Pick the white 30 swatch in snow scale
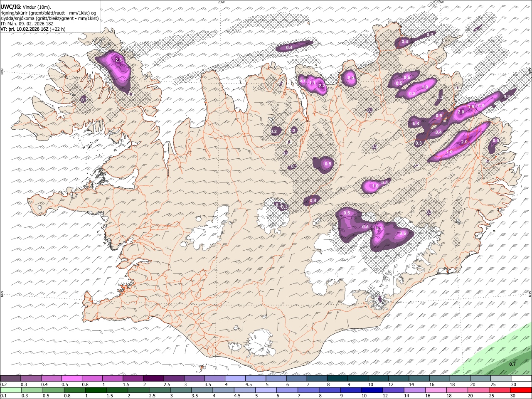The height and width of the screenshot is (399, 532). tap(521, 379)
